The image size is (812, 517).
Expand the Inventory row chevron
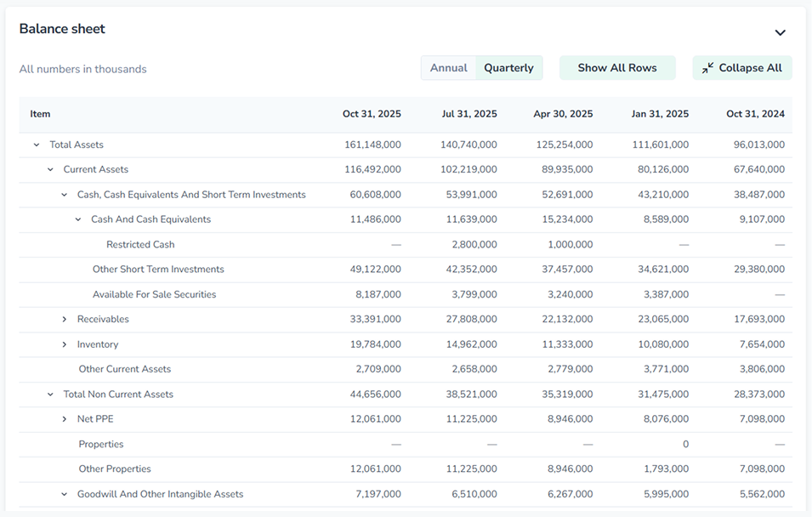(65, 344)
